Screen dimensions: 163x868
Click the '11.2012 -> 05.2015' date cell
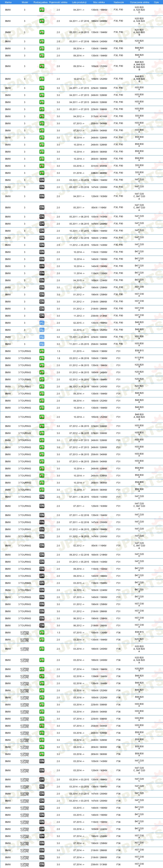(79, 245)
